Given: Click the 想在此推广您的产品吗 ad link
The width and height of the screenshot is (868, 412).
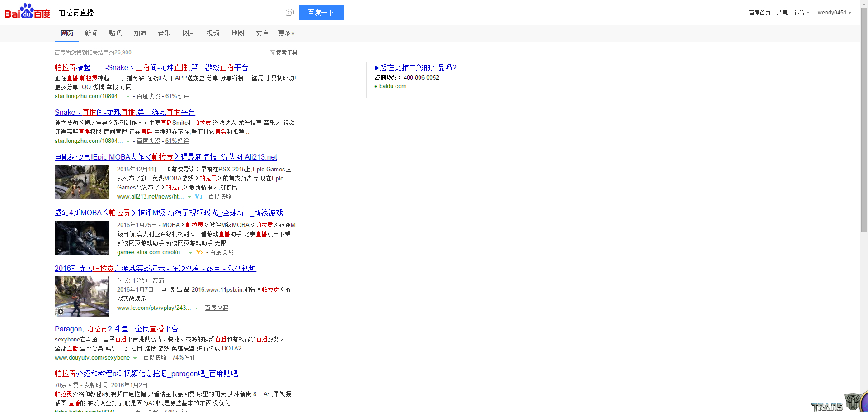Looking at the screenshot, I should click(x=415, y=67).
